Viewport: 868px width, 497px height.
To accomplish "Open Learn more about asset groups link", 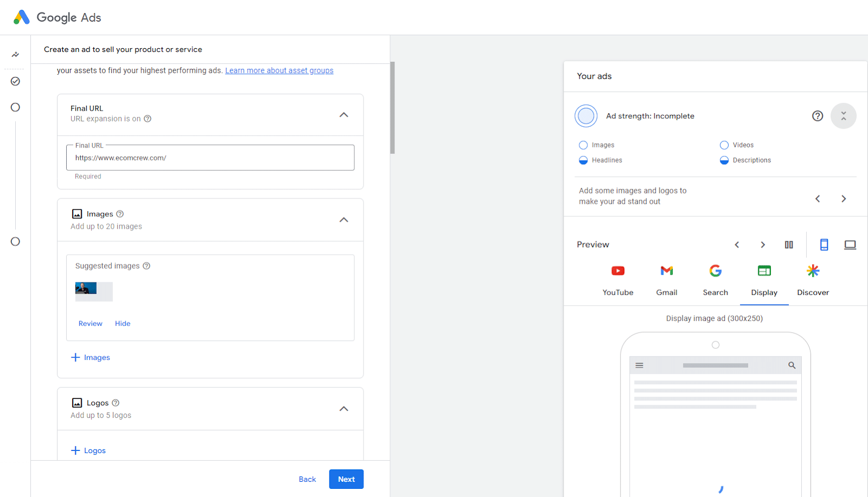I will (x=279, y=70).
